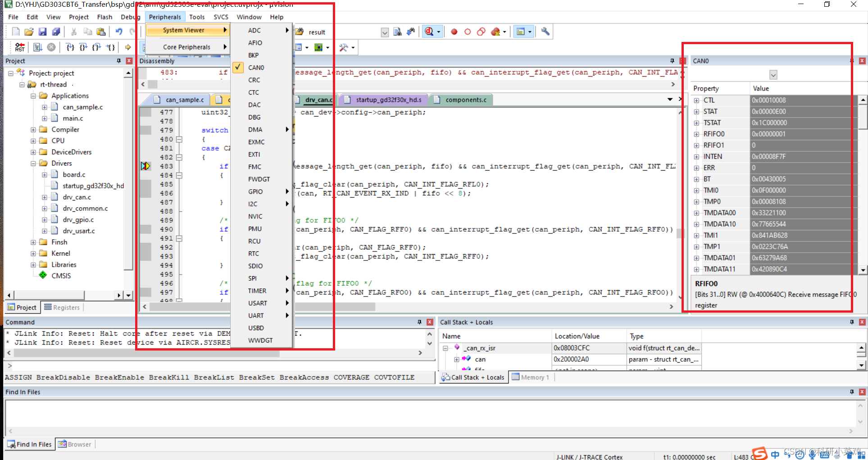Open the editor tab list dropdown arrow

(670, 99)
